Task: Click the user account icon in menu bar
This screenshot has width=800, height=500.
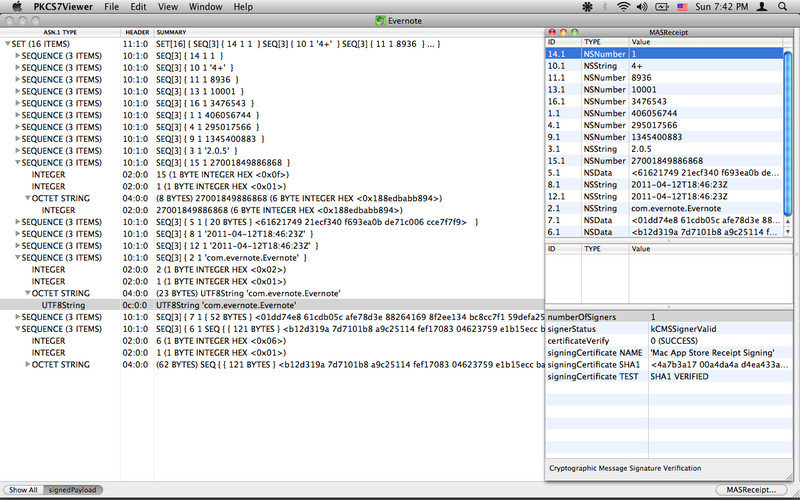Action: pos(762,7)
